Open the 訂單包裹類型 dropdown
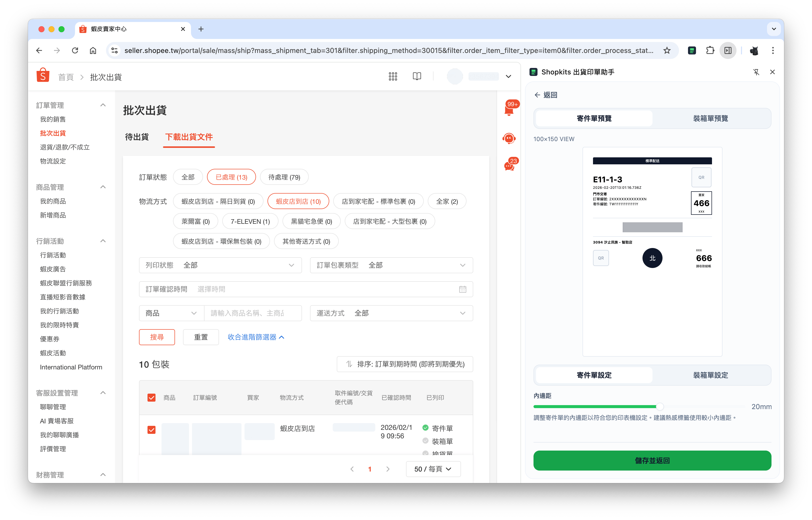The image size is (812, 520). pos(391,265)
